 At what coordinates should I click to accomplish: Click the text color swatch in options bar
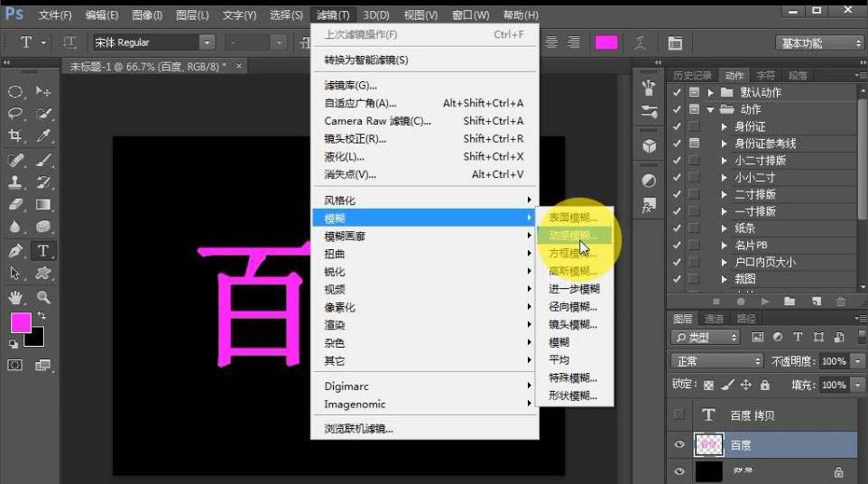pyautogui.click(x=606, y=42)
